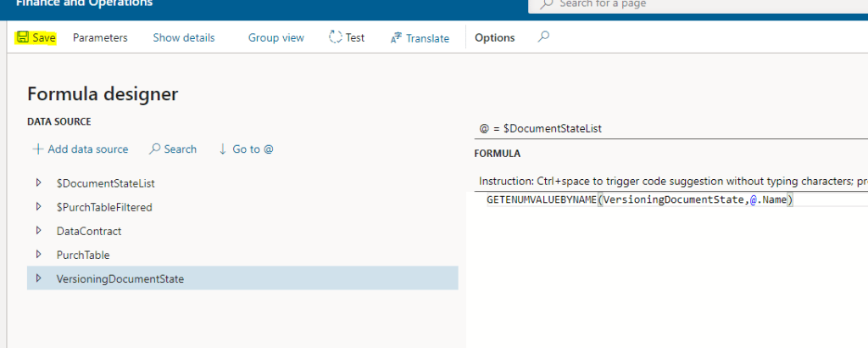Click the Save floppy disk icon
868x348 pixels.
click(22, 38)
